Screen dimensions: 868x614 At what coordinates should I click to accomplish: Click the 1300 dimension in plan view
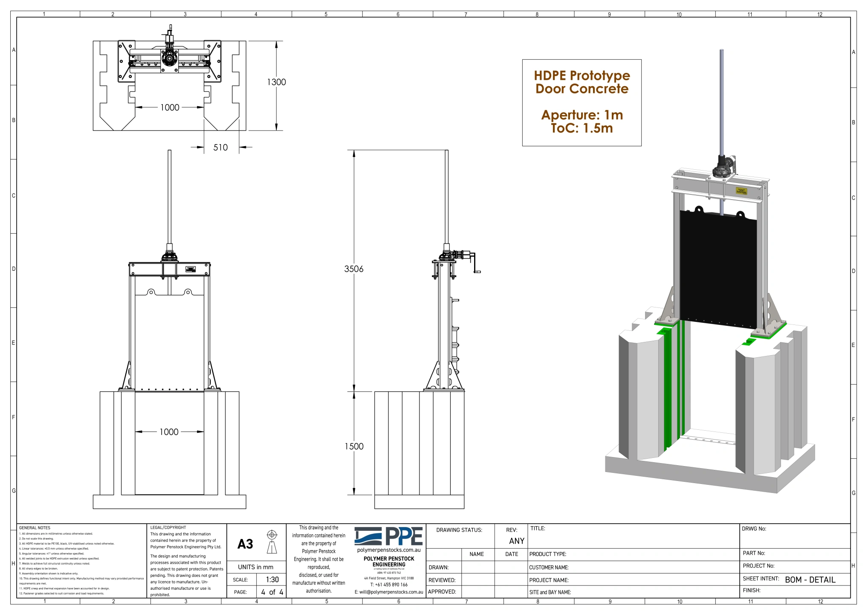click(x=276, y=82)
